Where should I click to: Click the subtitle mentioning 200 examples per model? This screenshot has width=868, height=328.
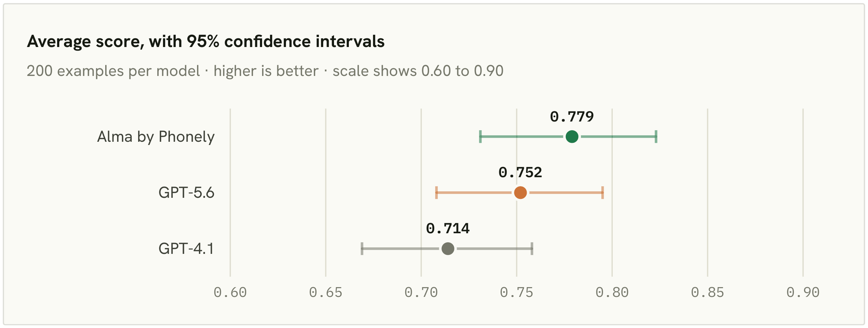pyautogui.click(x=265, y=71)
